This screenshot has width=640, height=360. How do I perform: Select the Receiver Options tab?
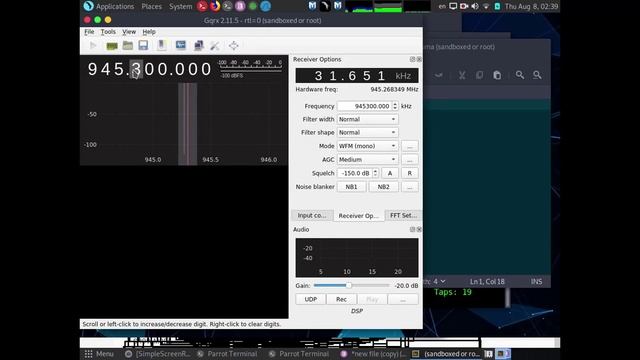pyautogui.click(x=358, y=216)
